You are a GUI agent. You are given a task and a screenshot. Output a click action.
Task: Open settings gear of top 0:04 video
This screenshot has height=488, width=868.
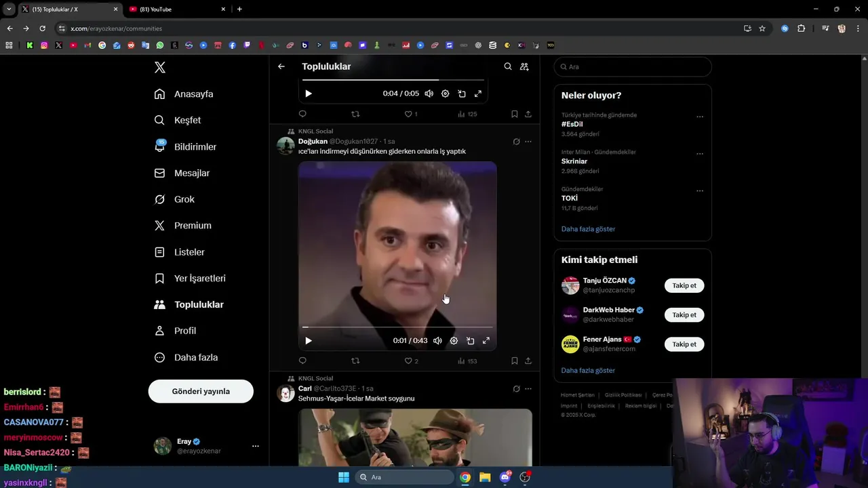446,94
